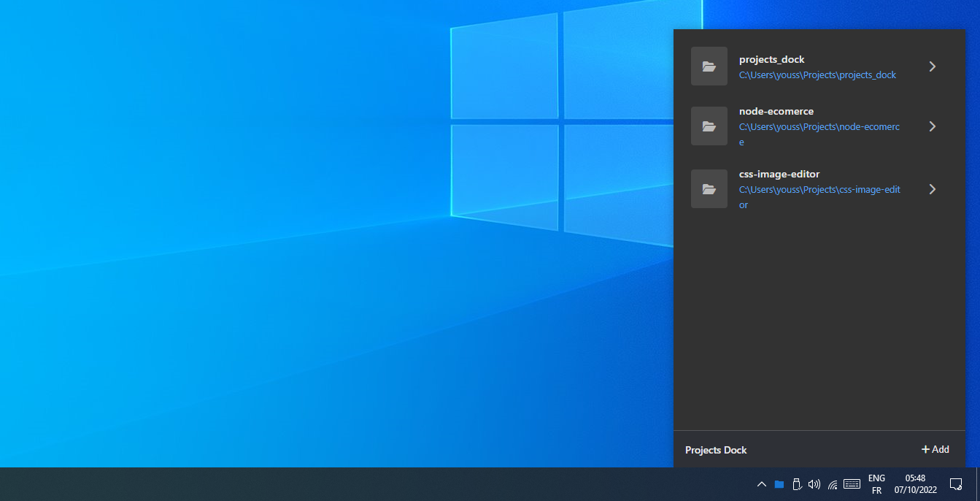The width and height of the screenshot is (980, 501).
Task: Click the blue Projects Dock tray icon
Action: tap(778, 483)
